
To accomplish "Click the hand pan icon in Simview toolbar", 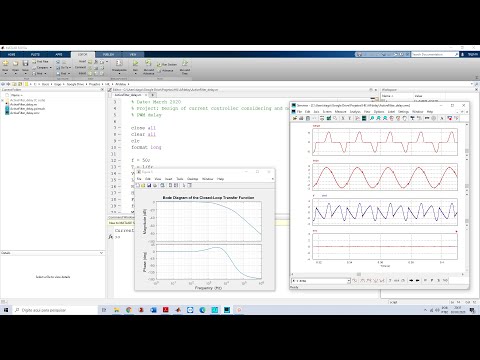I will [404, 118].
